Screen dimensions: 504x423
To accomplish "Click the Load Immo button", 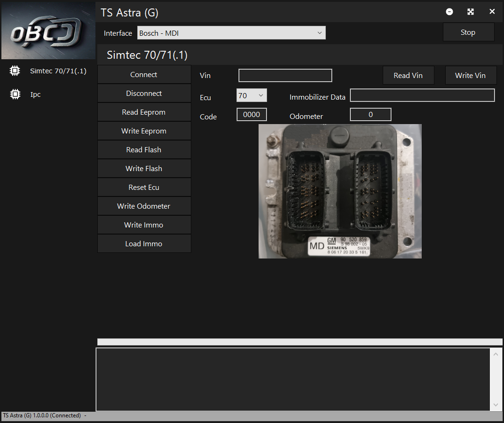I will tap(144, 244).
